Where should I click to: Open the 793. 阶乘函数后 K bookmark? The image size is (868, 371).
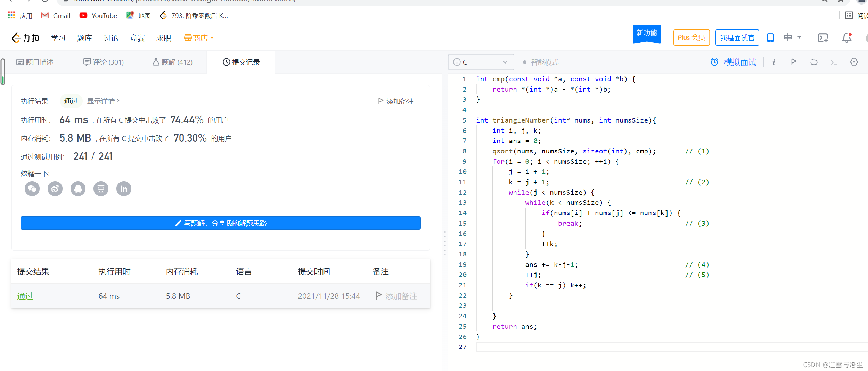[194, 16]
